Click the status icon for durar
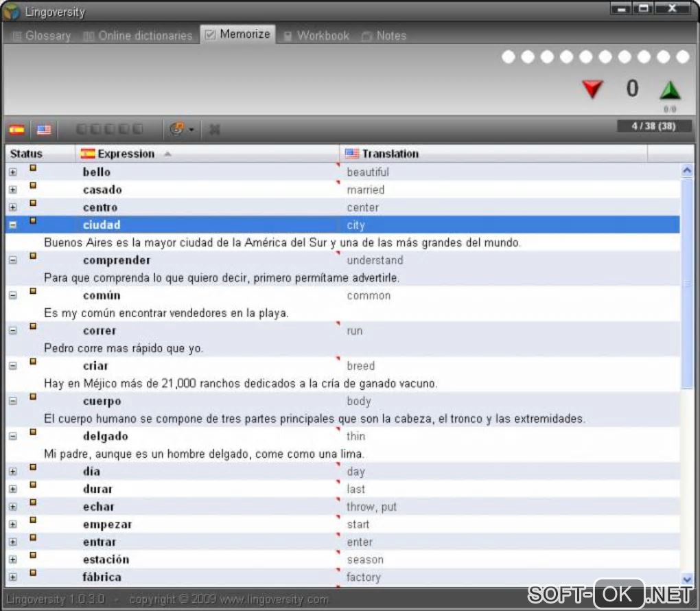 (x=33, y=485)
